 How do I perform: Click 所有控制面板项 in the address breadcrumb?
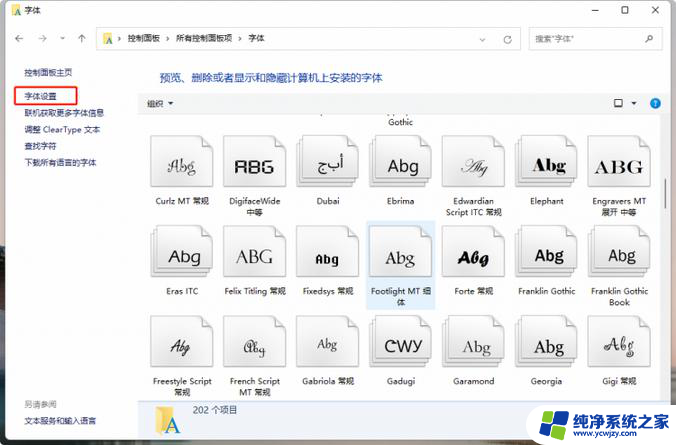point(203,38)
